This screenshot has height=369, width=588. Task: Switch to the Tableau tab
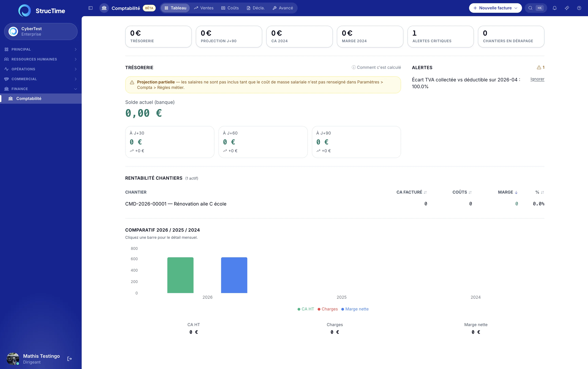point(175,8)
